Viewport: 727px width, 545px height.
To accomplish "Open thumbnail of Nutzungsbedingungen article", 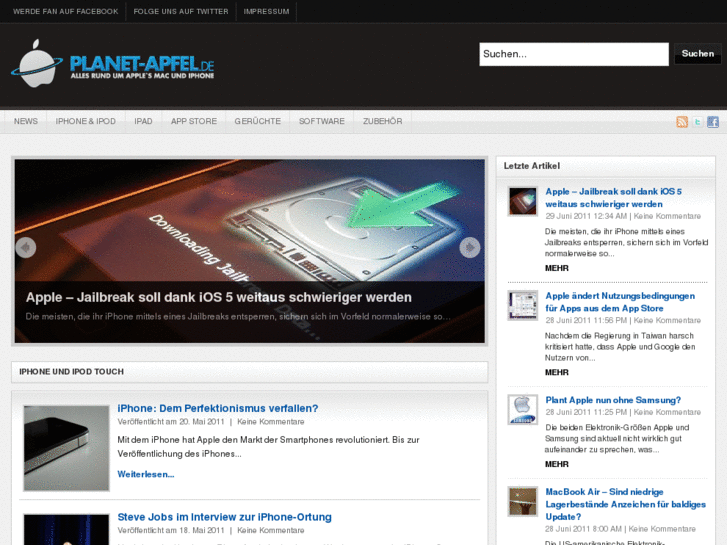I will tap(523, 305).
